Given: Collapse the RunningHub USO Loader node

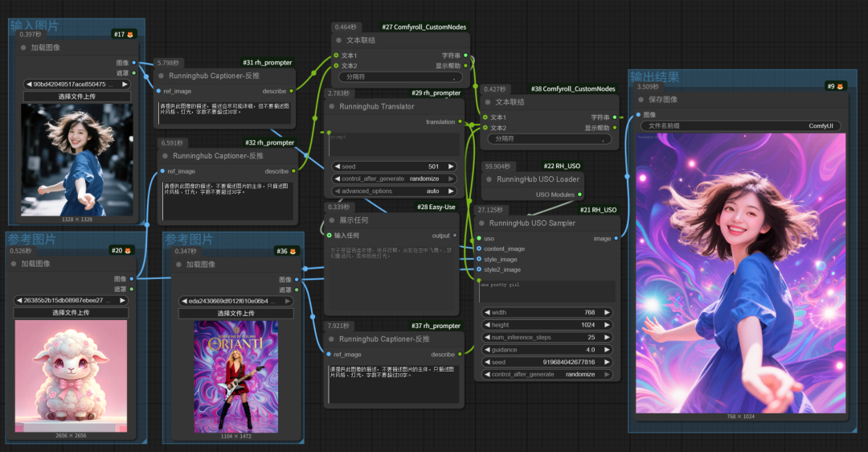Looking at the screenshot, I should coord(489,179).
